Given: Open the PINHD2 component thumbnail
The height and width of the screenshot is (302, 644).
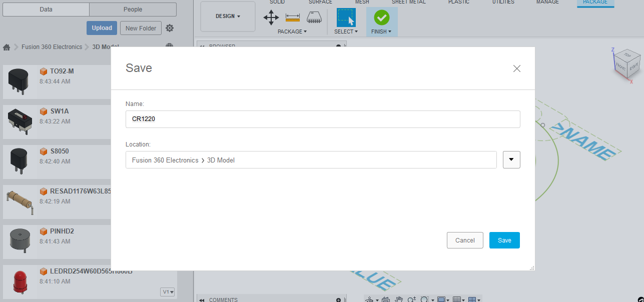Looking at the screenshot, I should [x=20, y=241].
